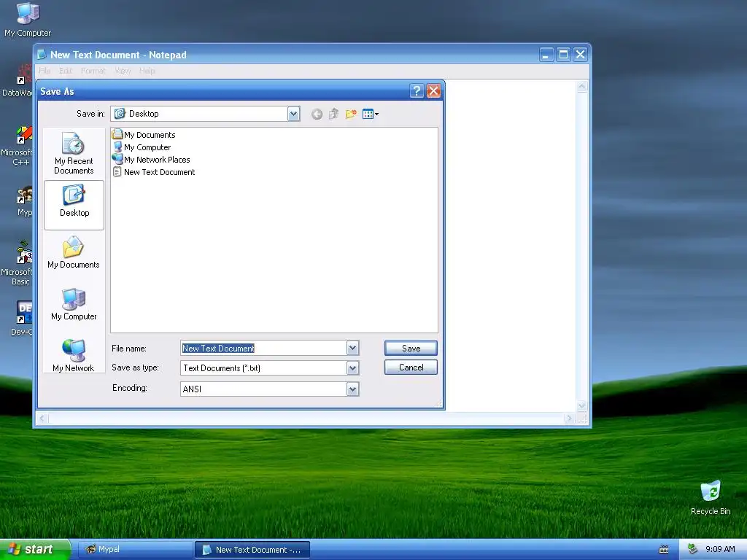Open the Notepad Help menu

(x=147, y=71)
